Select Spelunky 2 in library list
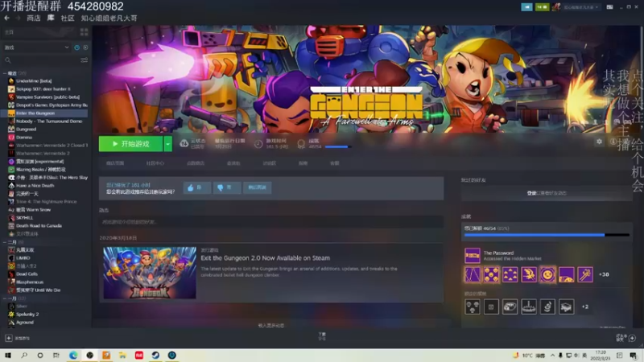 click(27, 315)
